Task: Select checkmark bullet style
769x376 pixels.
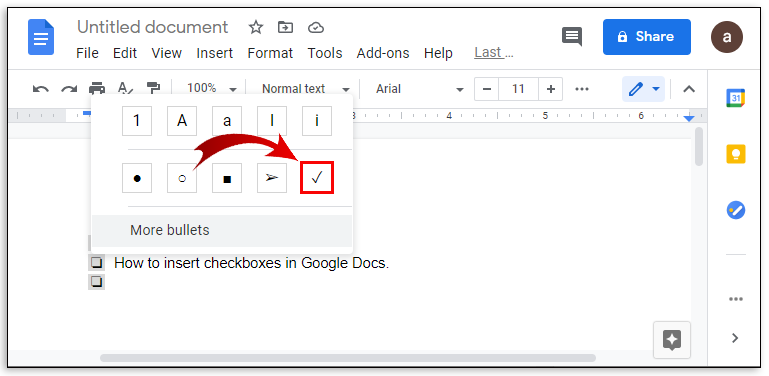Action: [317, 177]
